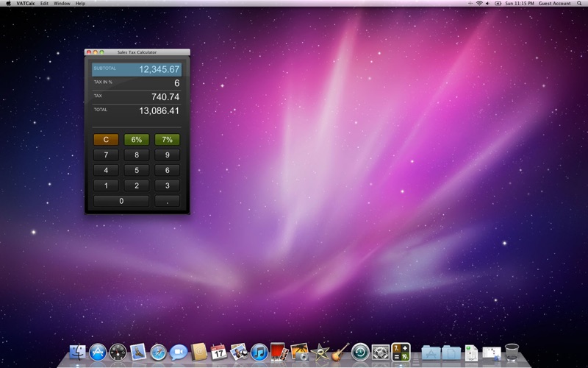Open the Help menu

click(x=80, y=4)
